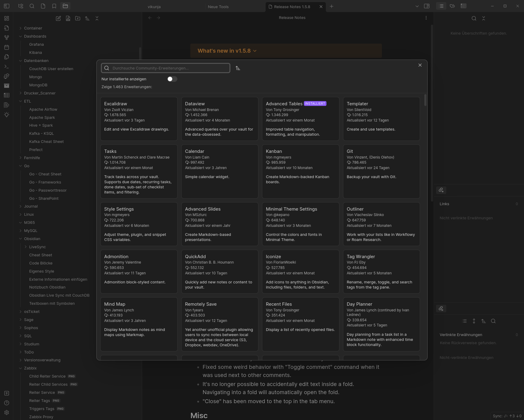
Task: Open the Remotely Save plugin card
Action: (x=220, y=324)
